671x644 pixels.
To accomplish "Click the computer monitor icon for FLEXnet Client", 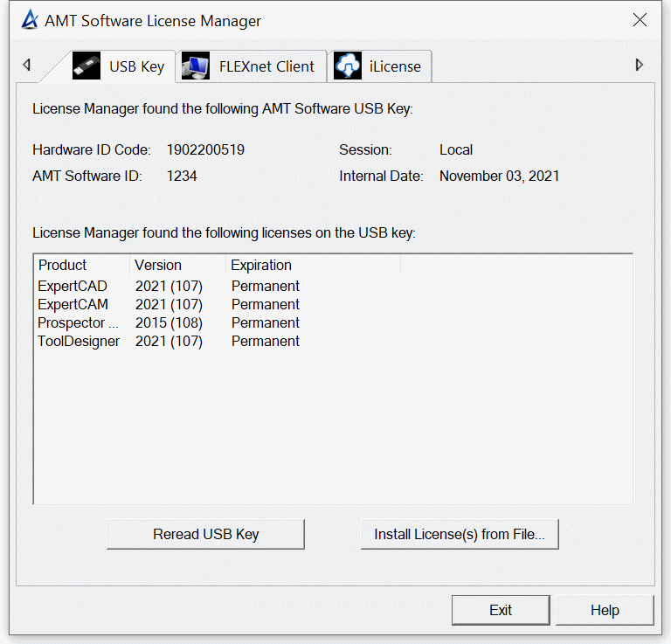I will 196,66.
